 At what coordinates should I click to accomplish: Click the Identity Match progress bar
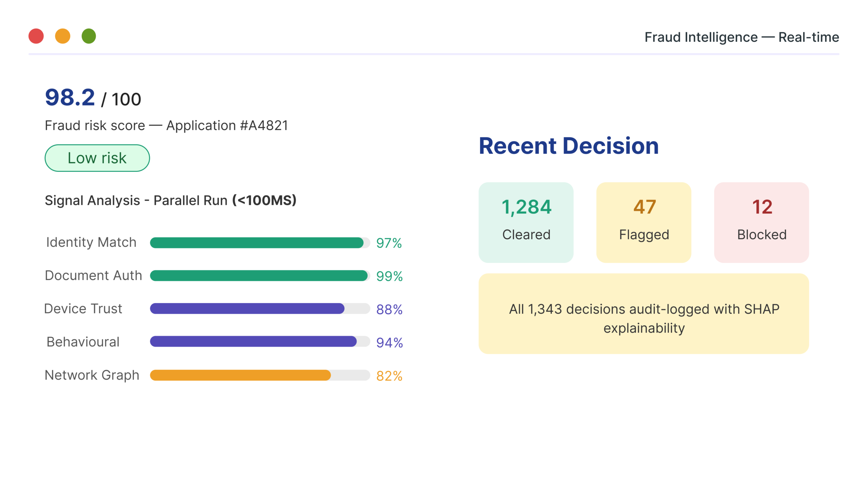[x=260, y=243]
